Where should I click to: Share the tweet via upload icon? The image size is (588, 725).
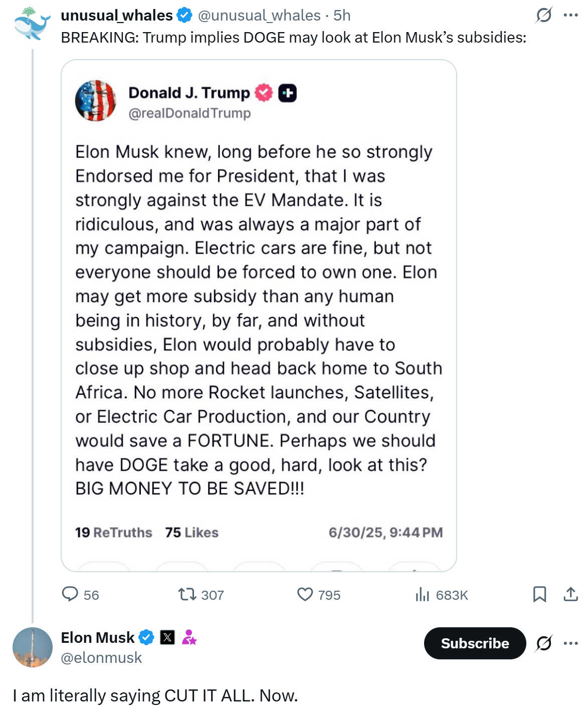coord(570,594)
